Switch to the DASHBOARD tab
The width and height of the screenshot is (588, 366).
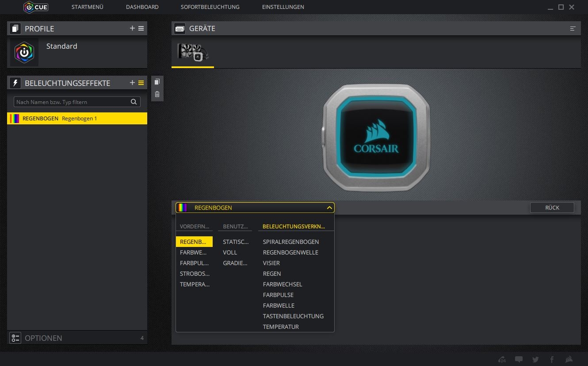(x=142, y=7)
